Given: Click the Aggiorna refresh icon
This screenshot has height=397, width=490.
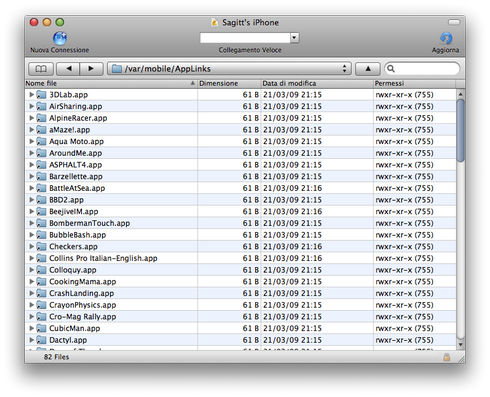Looking at the screenshot, I should tap(446, 38).
